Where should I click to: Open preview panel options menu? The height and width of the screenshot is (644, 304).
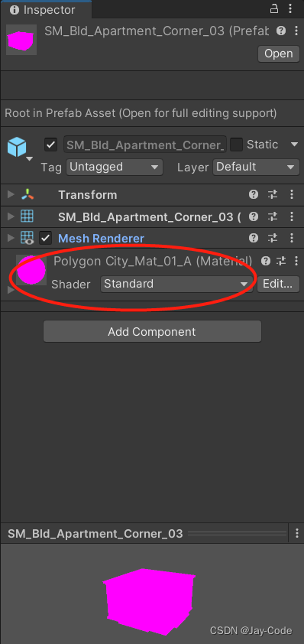coord(297,533)
